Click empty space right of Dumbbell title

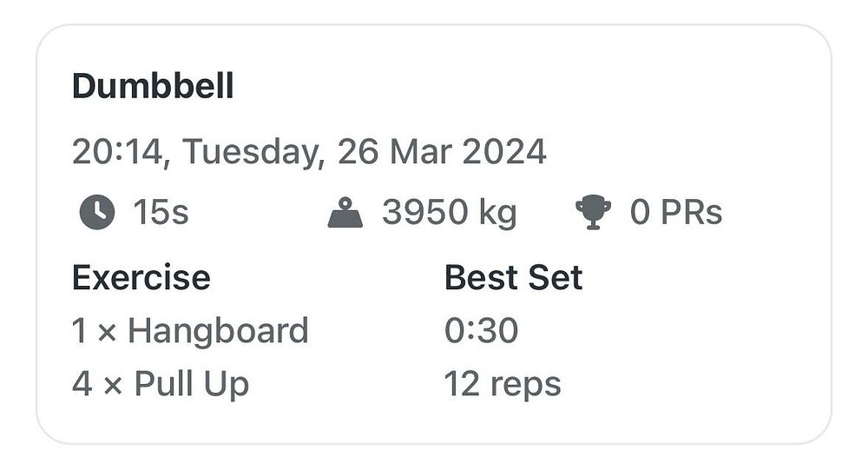521,86
